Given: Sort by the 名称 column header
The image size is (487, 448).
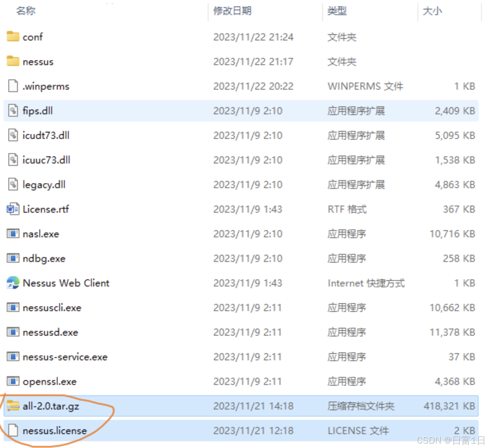Looking at the screenshot, I should pyautogui.click(x=26, y=11).
